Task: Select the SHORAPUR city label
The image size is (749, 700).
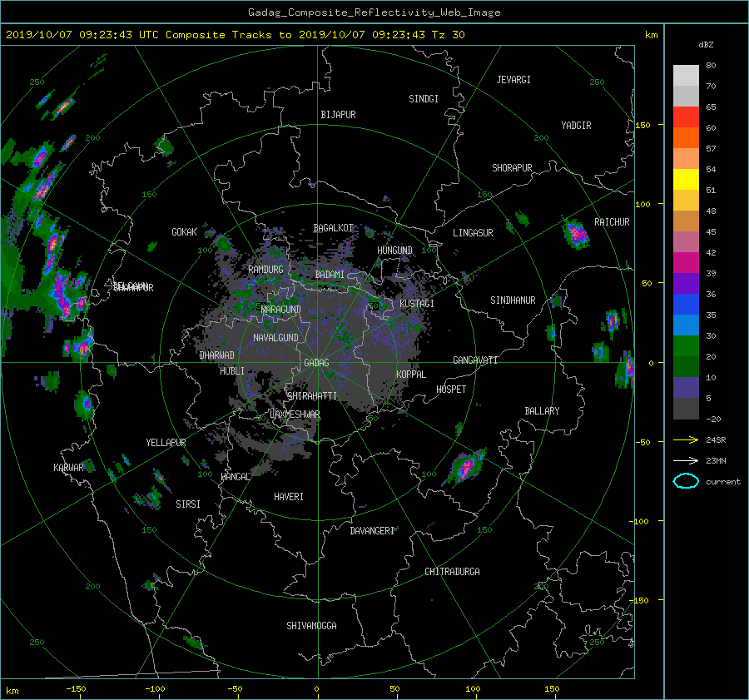Action: pyautogui.click(x=512, y=168)
